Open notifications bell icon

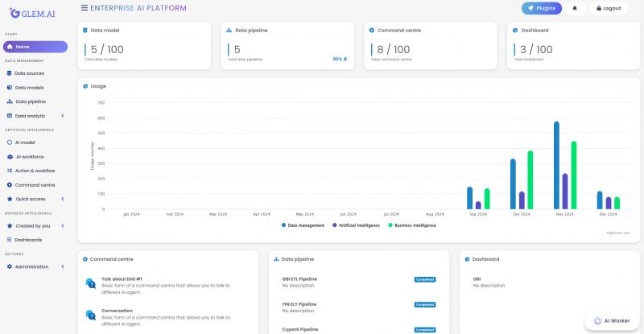pos(575,8)
